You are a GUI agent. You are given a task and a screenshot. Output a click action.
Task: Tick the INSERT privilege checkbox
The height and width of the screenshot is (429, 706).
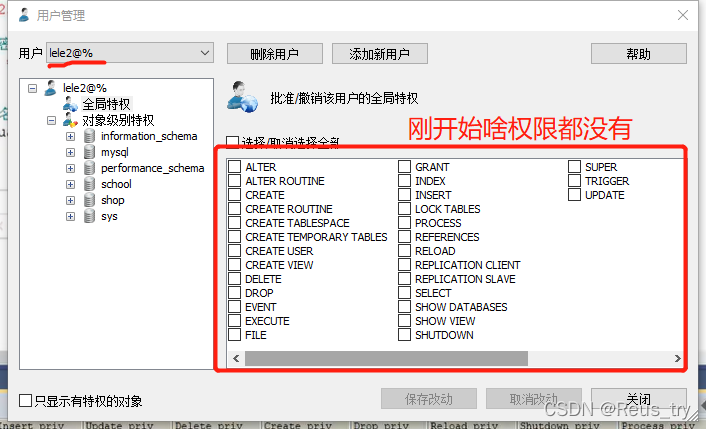tap(404, 194)
